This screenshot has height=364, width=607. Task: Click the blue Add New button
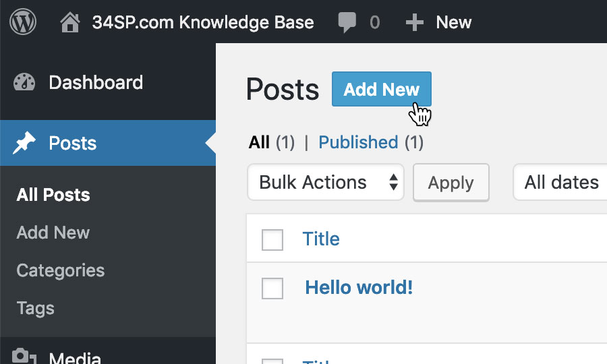click(382, 89)
